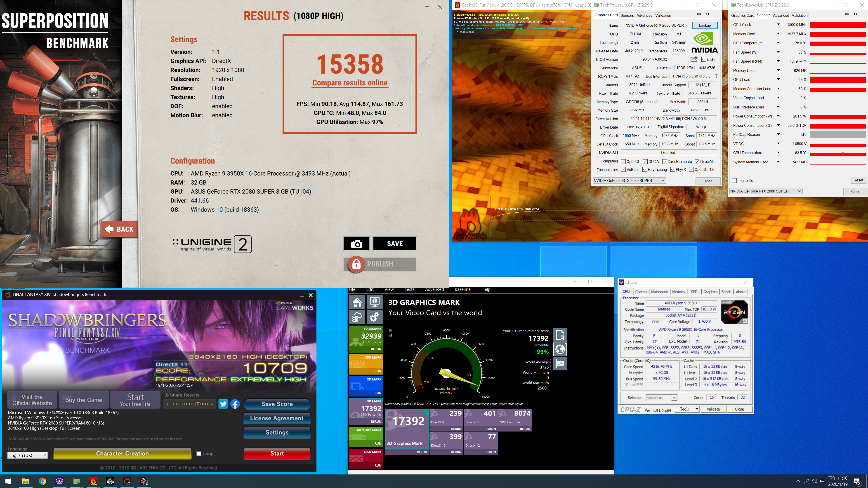Image resolution: width=868 pixels, height=488 pixels.
Task: Open GPU Load sensor dropdown arrow
Action: 778,80
